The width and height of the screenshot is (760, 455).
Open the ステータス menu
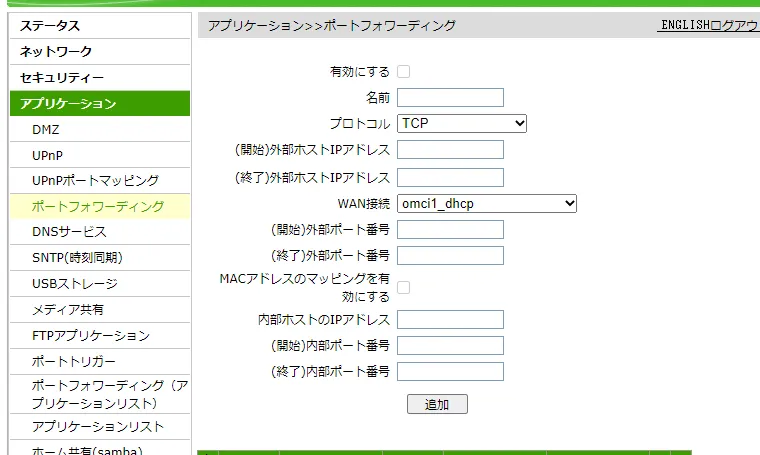50,26
